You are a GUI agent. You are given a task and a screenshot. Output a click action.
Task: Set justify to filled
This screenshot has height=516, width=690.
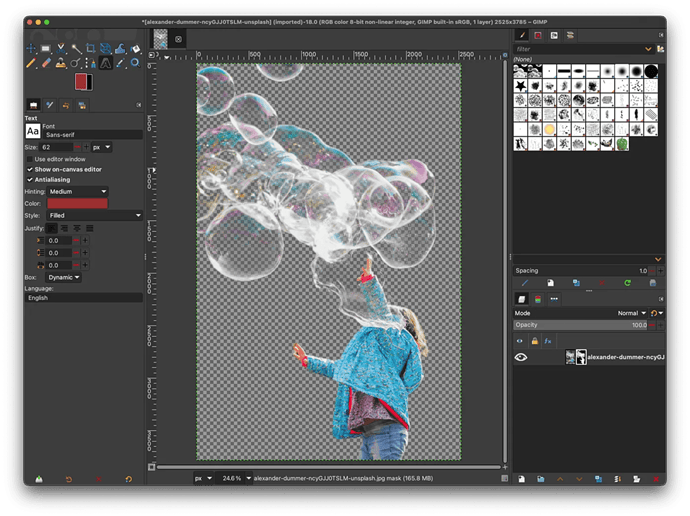[90, 228]
